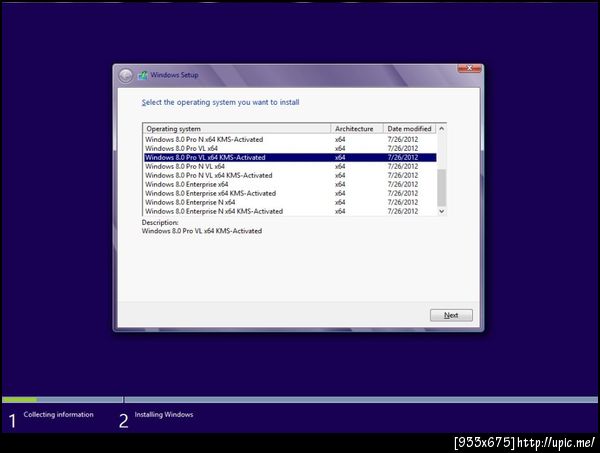
Task: Click the scroll up arrow of the list
Action: (442, 129)
